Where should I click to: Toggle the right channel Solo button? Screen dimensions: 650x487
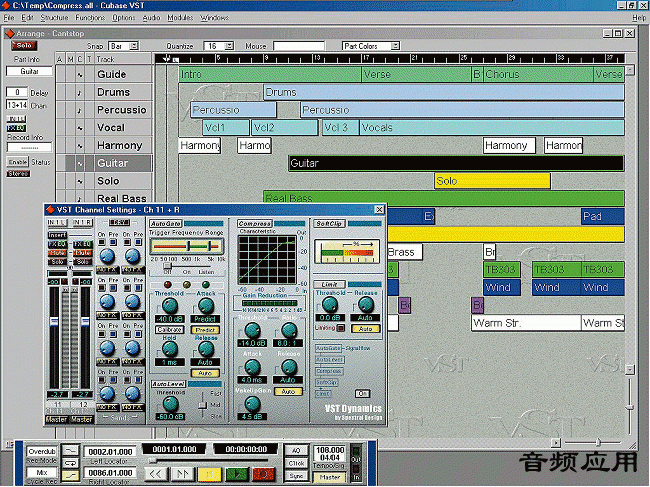coord(82,262)
